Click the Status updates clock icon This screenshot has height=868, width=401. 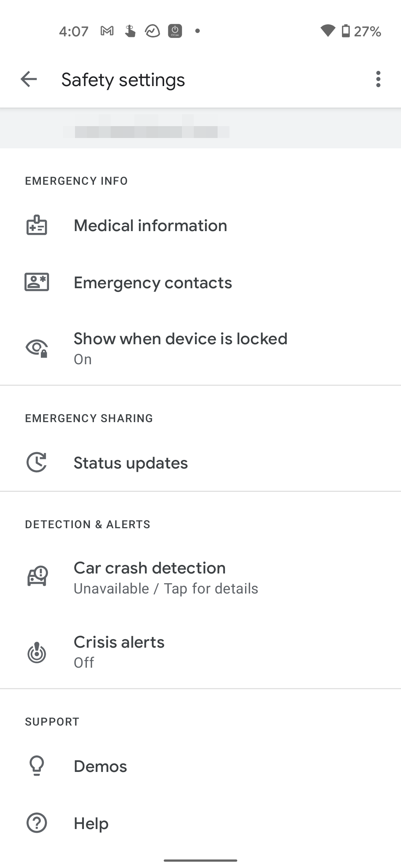pyautogui.click(x=36, y=462)
